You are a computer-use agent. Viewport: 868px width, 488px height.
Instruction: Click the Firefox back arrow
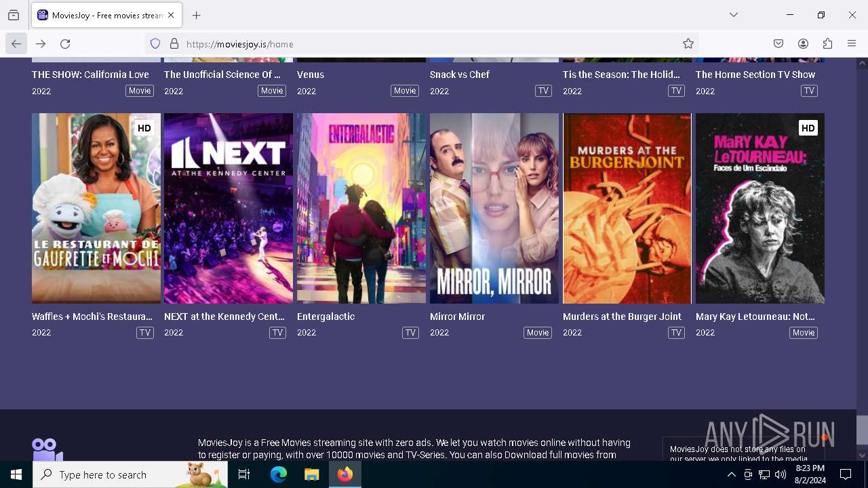(x=16, y=44)
